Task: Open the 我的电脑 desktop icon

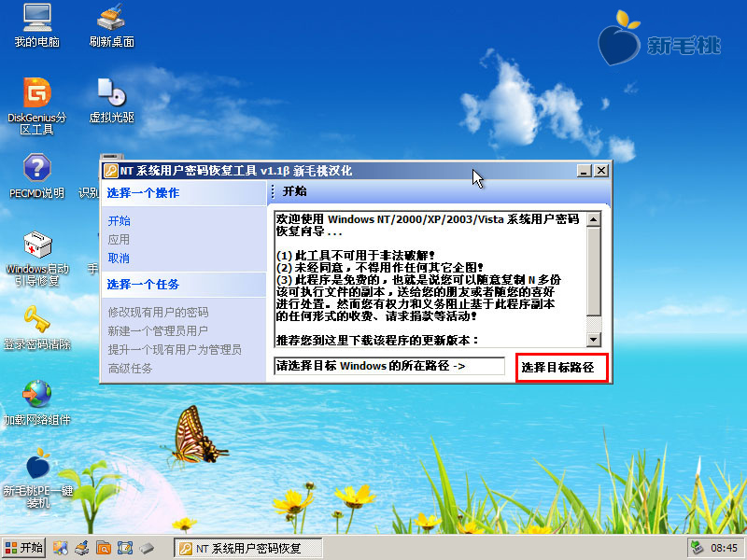Action: click(36, 25)
